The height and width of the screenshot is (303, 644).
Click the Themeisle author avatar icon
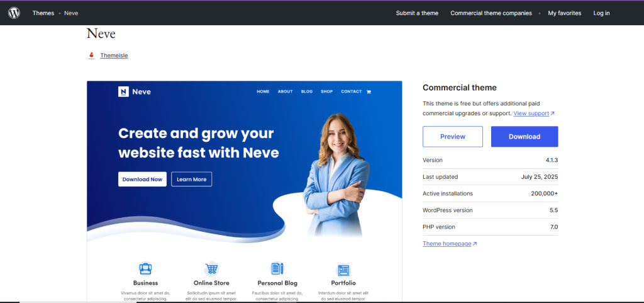[92, 55]
